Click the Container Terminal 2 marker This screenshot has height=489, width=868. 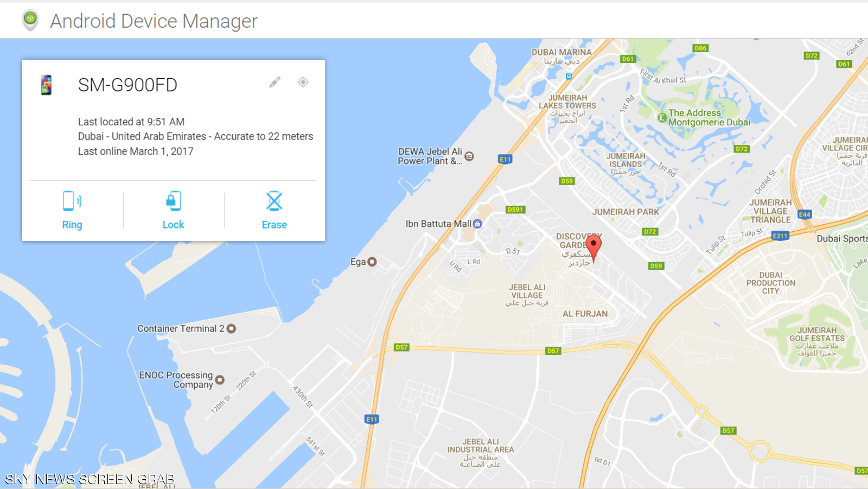pyautogui.click(x=232, y=328)
